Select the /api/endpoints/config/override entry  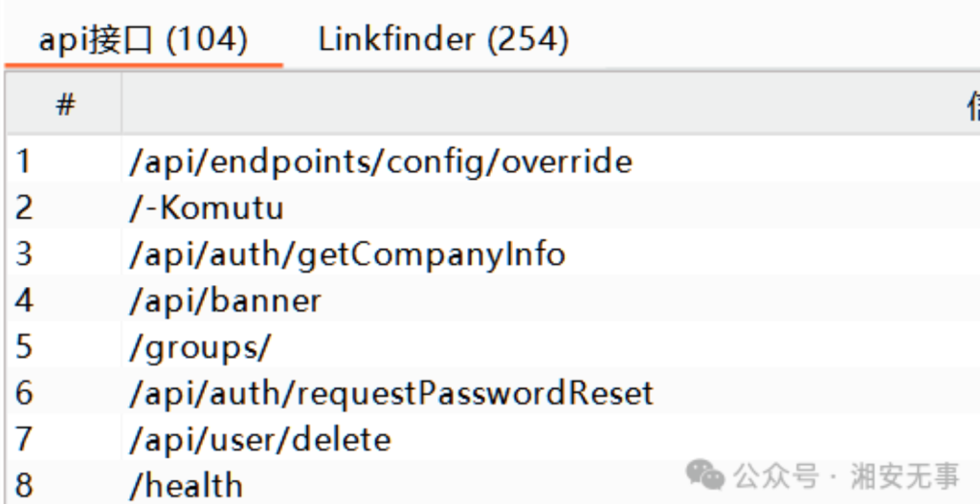point(380,161)
